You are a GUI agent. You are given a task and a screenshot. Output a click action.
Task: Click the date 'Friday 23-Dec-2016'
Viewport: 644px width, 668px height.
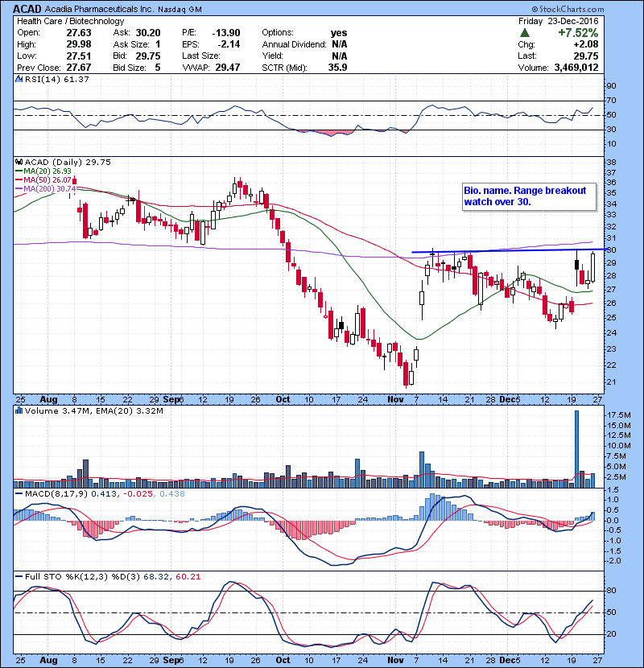coord(559,21)
